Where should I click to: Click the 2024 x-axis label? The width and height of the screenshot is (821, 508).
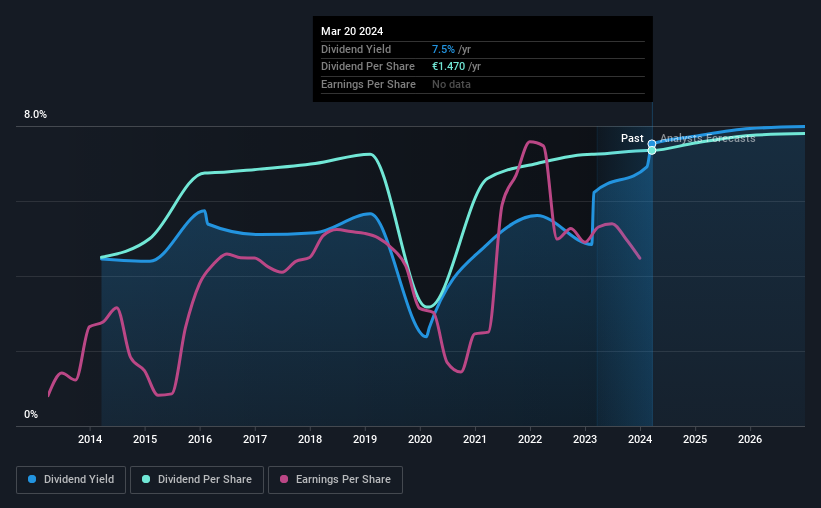click(640, 439)
